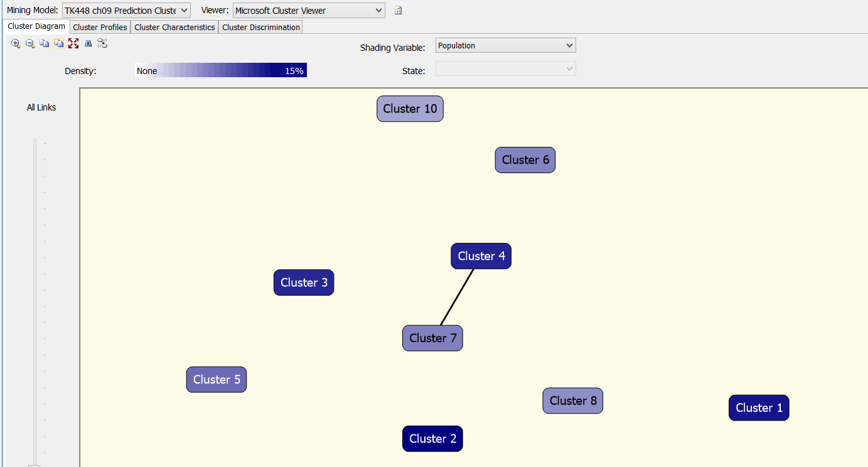Open the Shading Variable dropdown
The width and height of the screenshot is (868, 467).
tap(505, 45)
